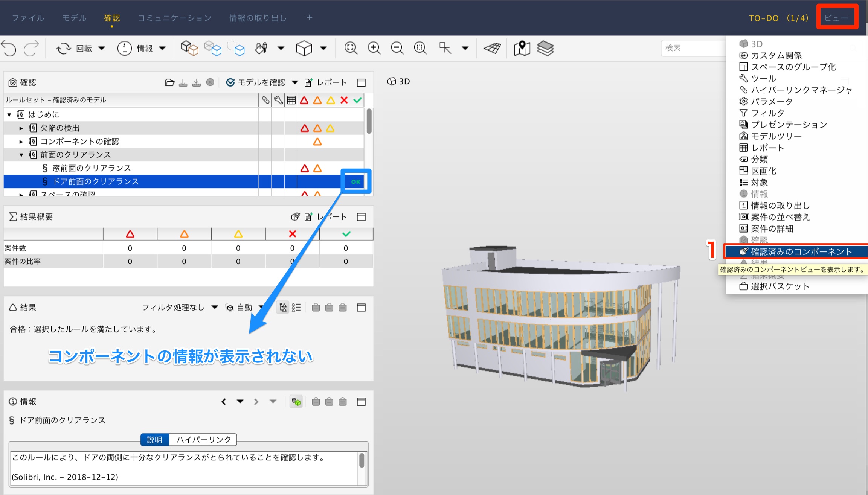Screen dimensions: 868x495
Task: Open the フィルタ処理なし dropdown
Action: pyautogui.click(x=180, y=308)
